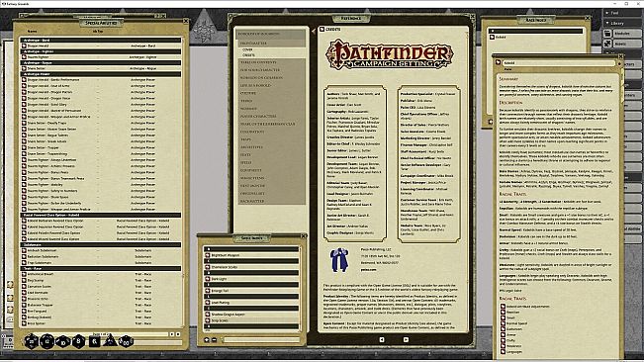This screenshot has width=644, height=362.
Task: Collapse the Archetype Power group header
Action: (101, 74)
